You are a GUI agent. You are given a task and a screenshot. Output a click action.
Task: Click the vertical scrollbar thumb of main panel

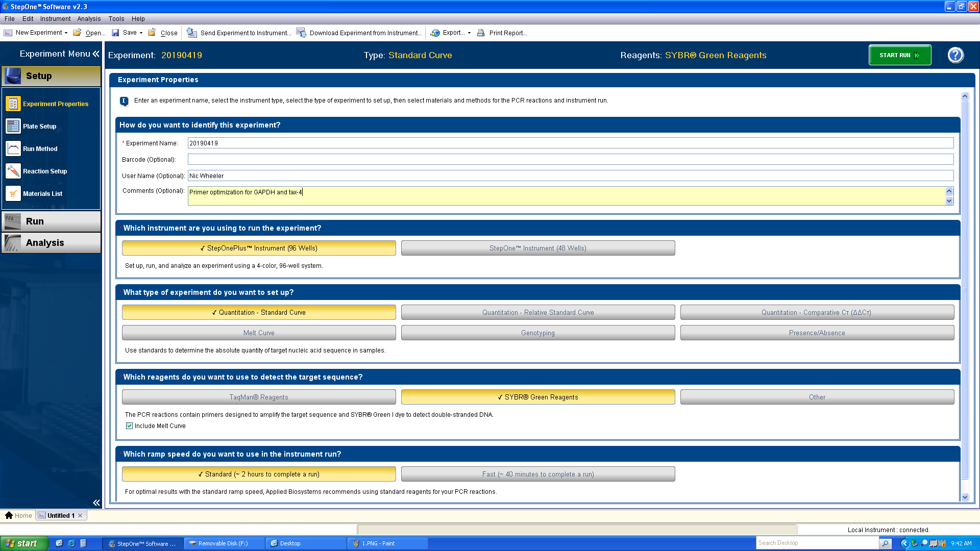tap(965, 290)
